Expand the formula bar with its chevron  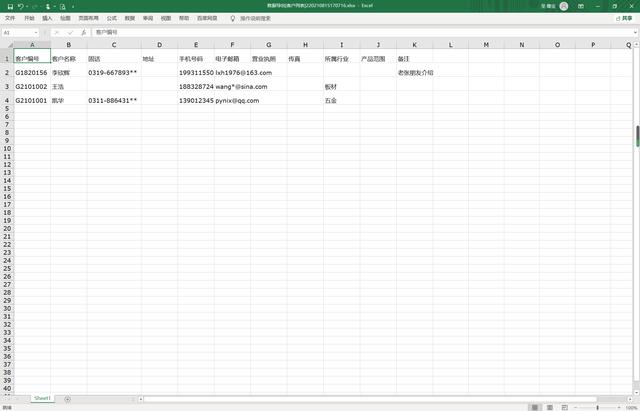[x=635, y=33]
